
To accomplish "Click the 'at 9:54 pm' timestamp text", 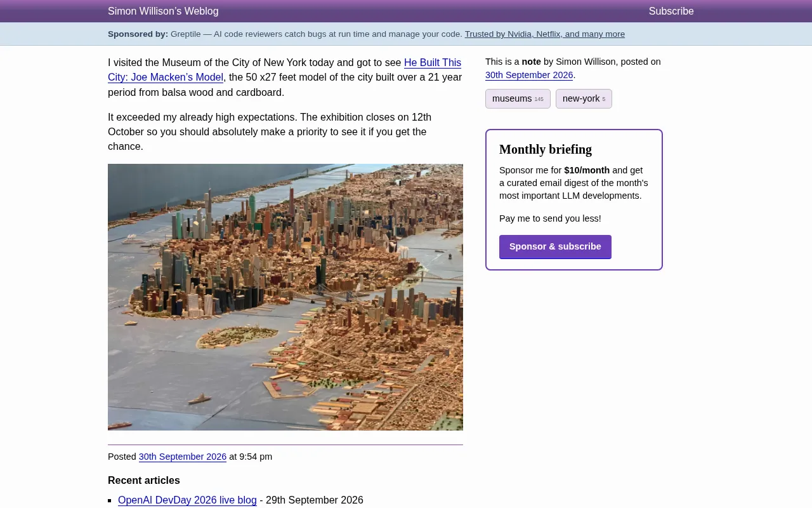I will point(251,457).
